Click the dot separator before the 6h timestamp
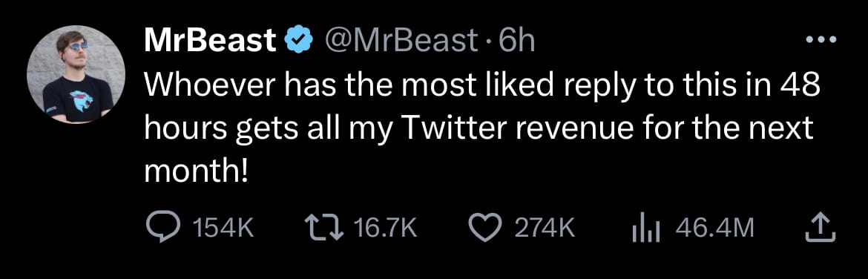Viewport: 868px width, 279px height. tap(487, 42)
